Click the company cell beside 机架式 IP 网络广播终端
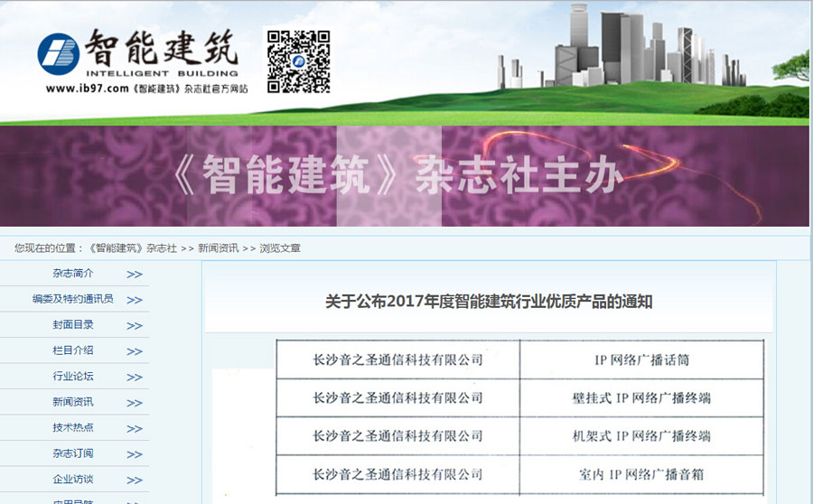 tap(397, 436)
